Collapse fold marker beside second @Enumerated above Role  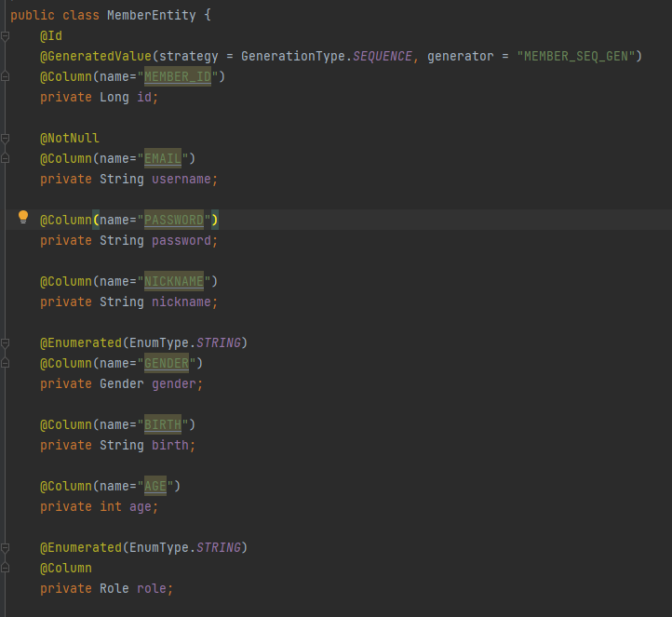coord(6,548)
